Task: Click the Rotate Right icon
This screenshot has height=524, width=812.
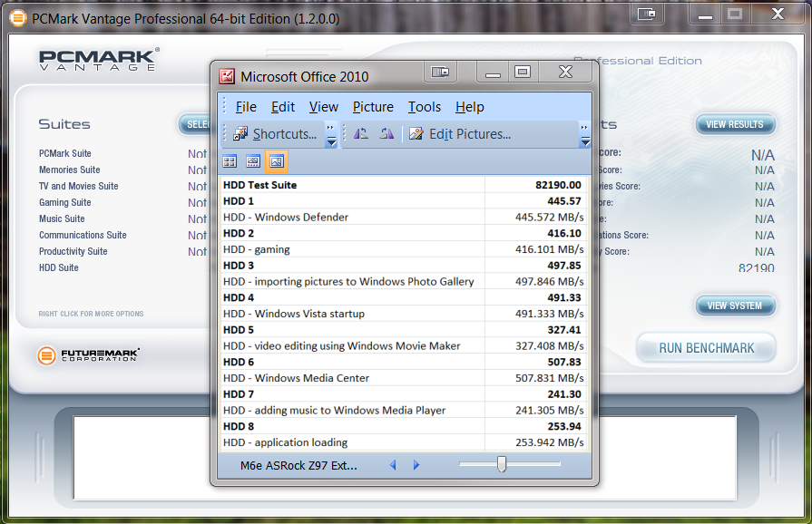Action: coord(387,134)
